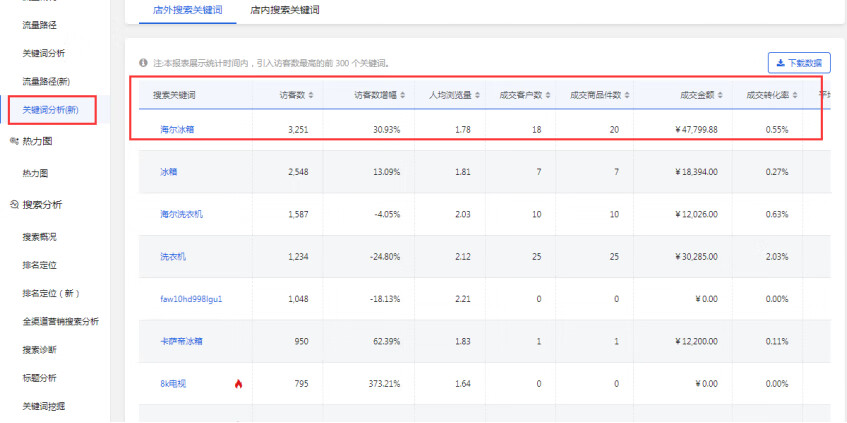Viewport: 847px width, 423px height.
Task: Open the faw10hd998lgu1 keyword link
Action: tap(191, 299)
